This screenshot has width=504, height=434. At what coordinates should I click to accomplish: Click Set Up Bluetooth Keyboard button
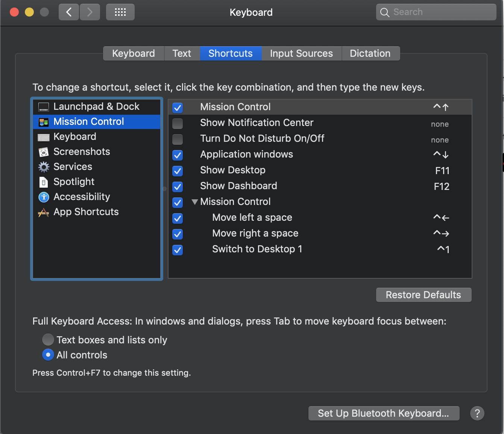pos(384,413)
